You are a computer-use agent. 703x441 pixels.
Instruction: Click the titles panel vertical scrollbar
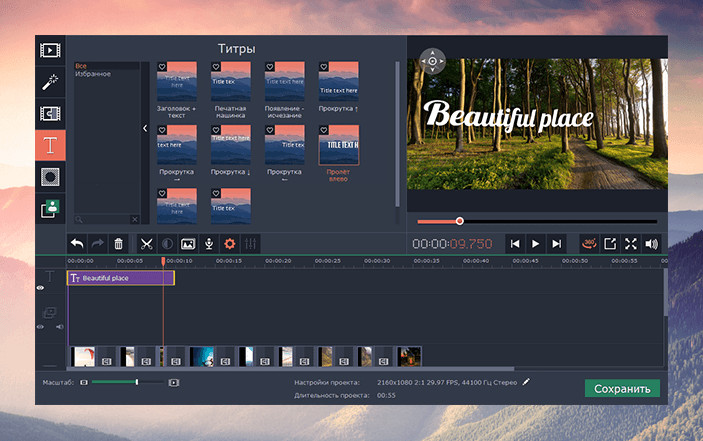[x=397, y=134]
